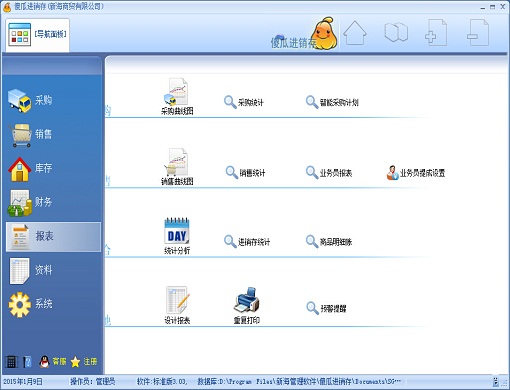Go to the home page icon
The image size is (510, 390).
pyautogui.click(x=355, y=33)
